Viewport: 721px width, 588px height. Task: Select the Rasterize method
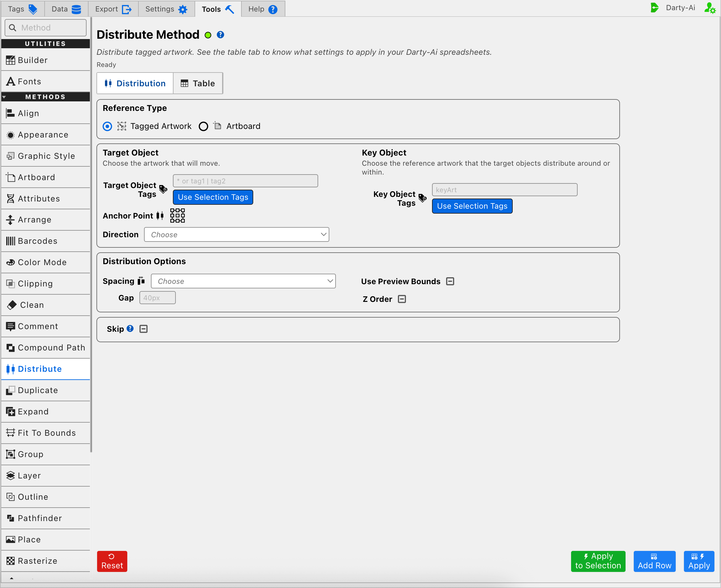point(46,561)
